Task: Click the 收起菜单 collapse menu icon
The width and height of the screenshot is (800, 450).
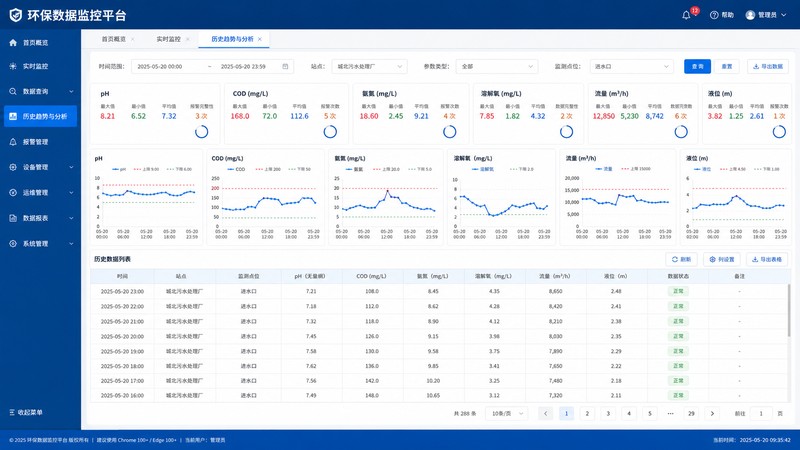Action: coord(12,412)
